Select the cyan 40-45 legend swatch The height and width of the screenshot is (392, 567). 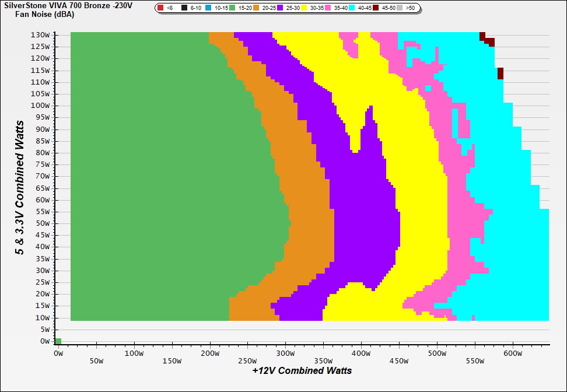(352, 8)
